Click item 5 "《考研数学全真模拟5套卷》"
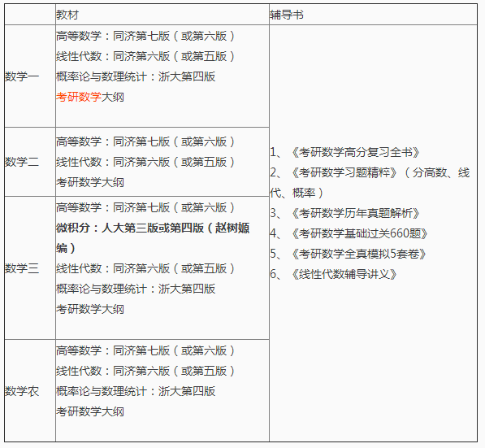Viewport: 485px width, 448px height. click(x=358, y=254)
